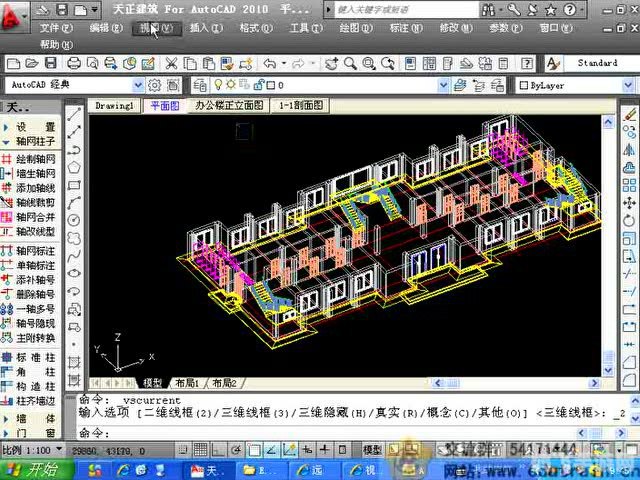Screen dimensions: 640x480
Task: Click the Cut scissors icon
Action: (171, 64)
